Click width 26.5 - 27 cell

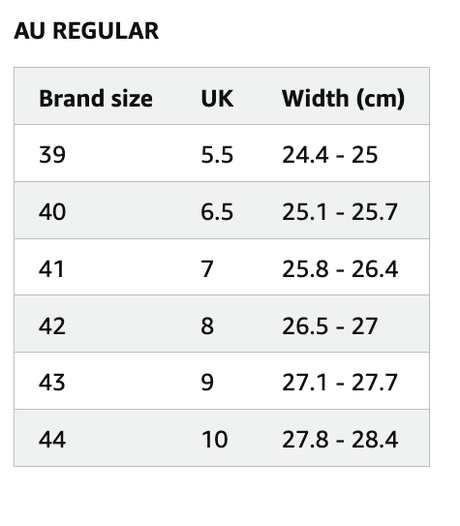coord(330,326)
